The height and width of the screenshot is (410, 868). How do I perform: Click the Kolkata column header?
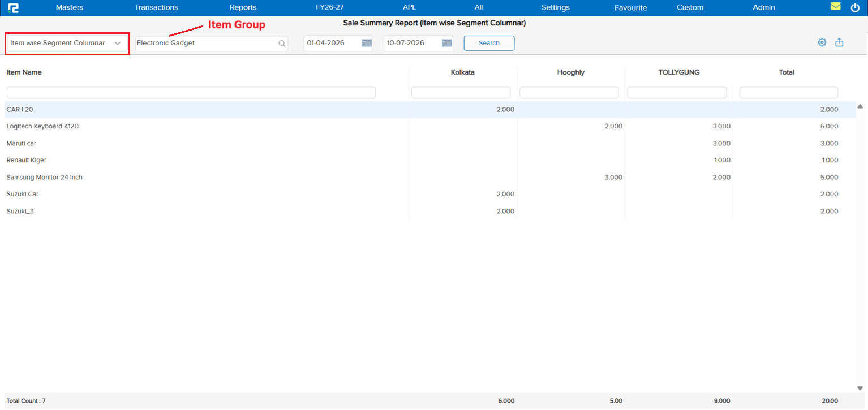[462, 72]
